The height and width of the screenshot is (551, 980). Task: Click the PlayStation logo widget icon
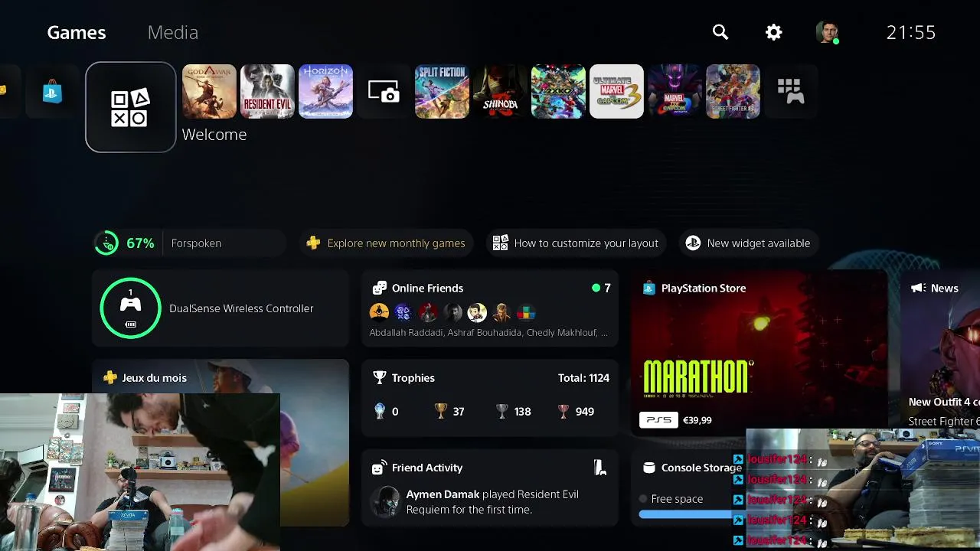coord(693,243)
